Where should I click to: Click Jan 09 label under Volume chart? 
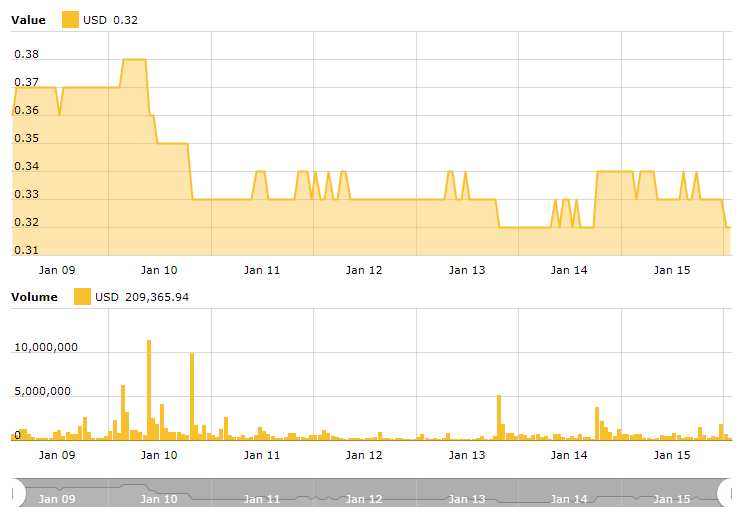point(57,455)
